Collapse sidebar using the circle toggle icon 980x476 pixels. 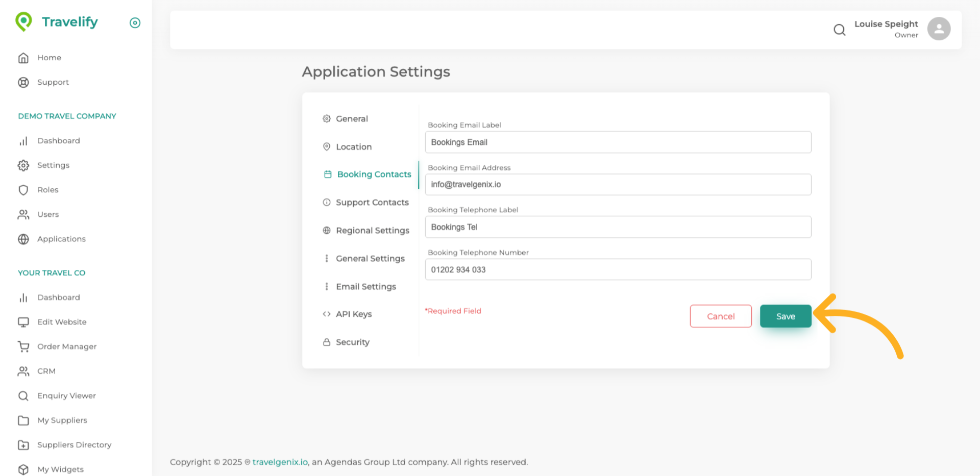point(135,22)
